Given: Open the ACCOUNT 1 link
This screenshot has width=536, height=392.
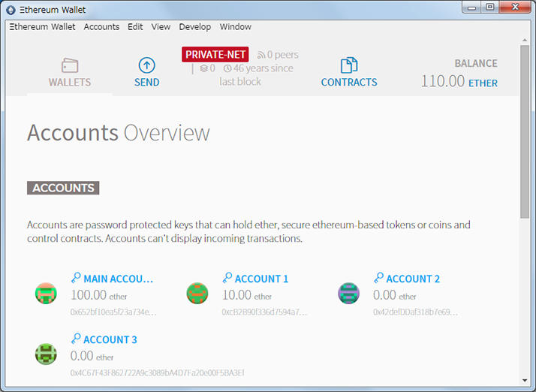Looking at the screenshot, I should click(x=261, y=279).
